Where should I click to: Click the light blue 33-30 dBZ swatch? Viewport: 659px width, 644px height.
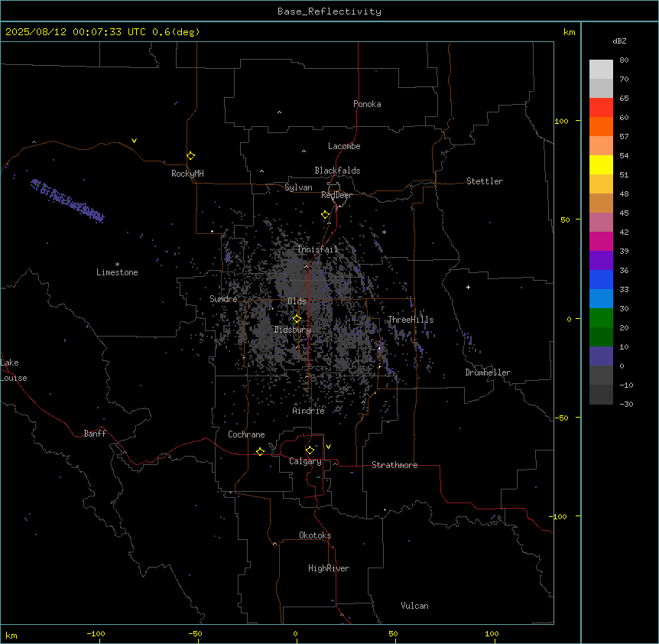coord(601,299)
